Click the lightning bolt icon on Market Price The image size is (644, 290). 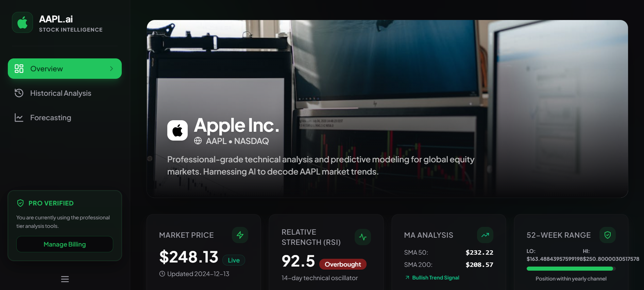coord(240,235)
